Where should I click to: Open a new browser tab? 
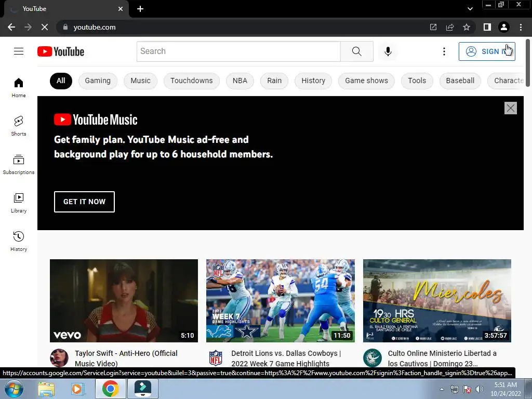(x=140, y=9)
